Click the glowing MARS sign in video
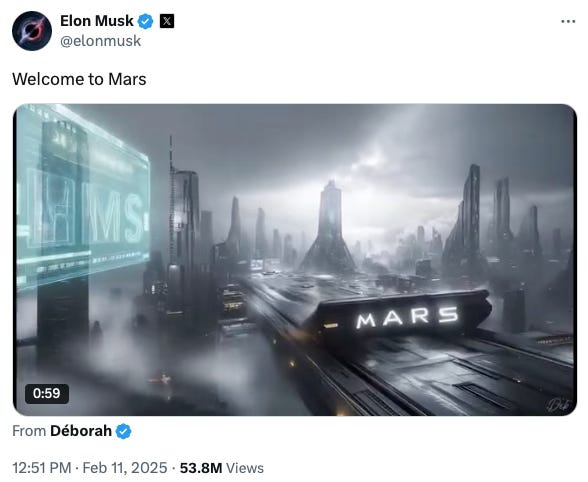Viewport: 588px width, 482px height. [407, 317]
